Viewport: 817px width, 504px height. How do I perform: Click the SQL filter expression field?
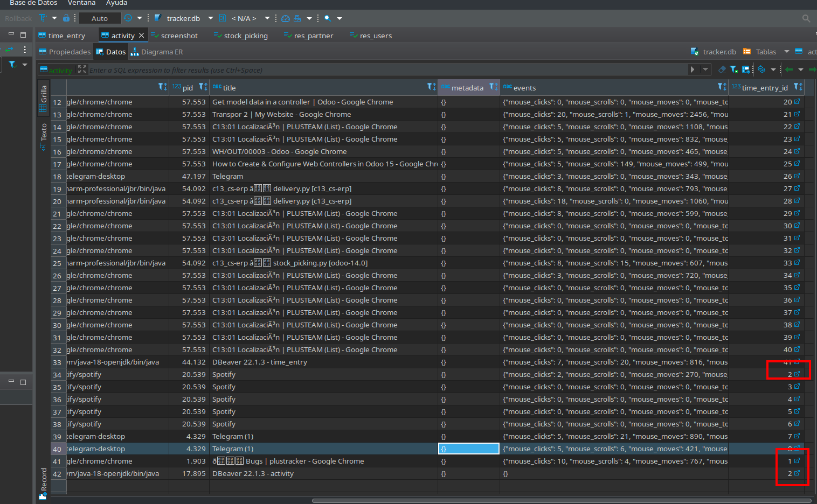388,69
